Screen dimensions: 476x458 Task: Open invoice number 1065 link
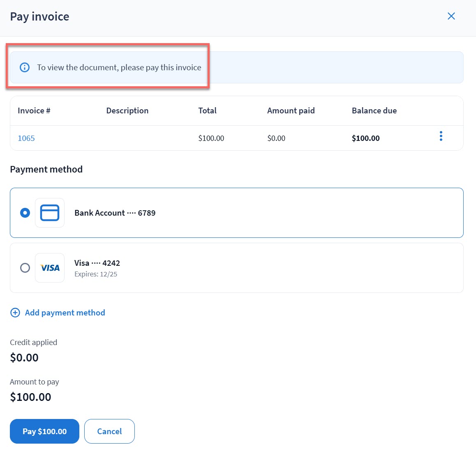point(26,138)
